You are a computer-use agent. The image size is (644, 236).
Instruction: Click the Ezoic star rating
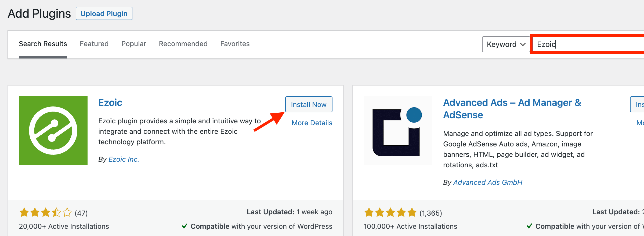[x=46, y=213]
